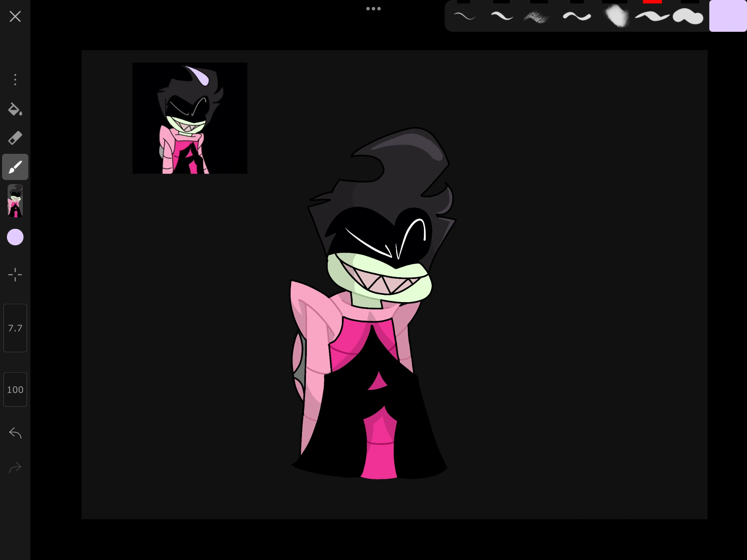Choose the second medium stroke brush
The height and width of the screenshot is (560, 747).
click(x=502, y=16)
